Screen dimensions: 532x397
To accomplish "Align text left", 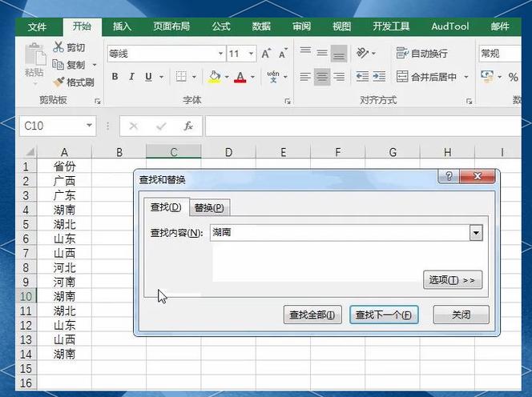I will tap(305, 77).
